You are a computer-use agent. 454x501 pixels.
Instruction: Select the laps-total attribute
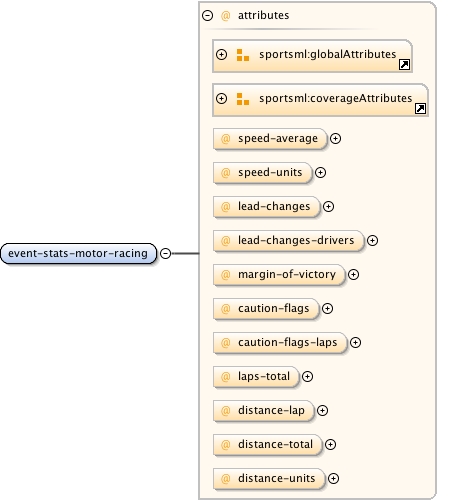point(256,377)
